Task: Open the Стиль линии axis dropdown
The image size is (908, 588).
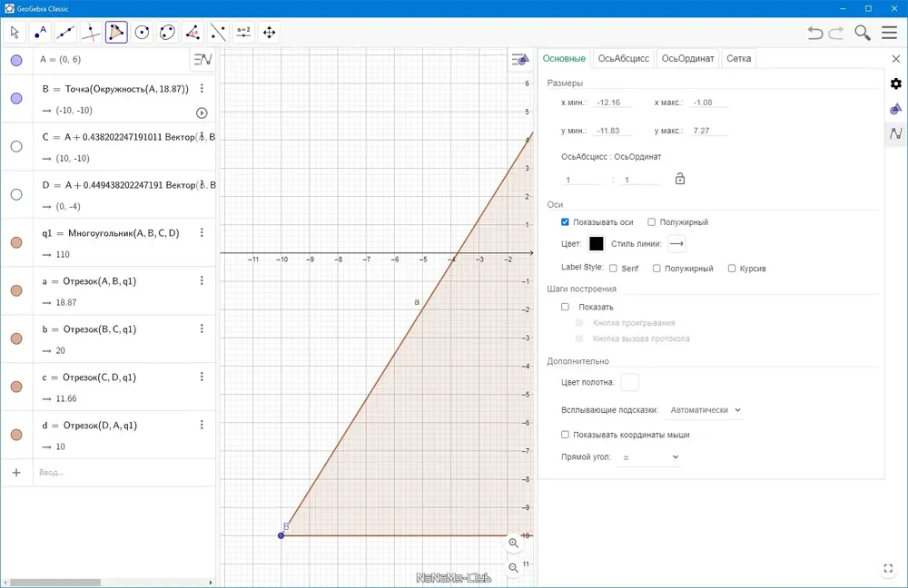Action: [676, 244]
